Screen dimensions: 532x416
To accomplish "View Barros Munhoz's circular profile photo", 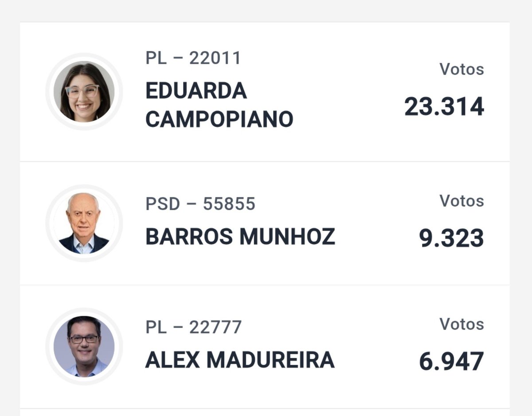I will click(x=84, y=223).
